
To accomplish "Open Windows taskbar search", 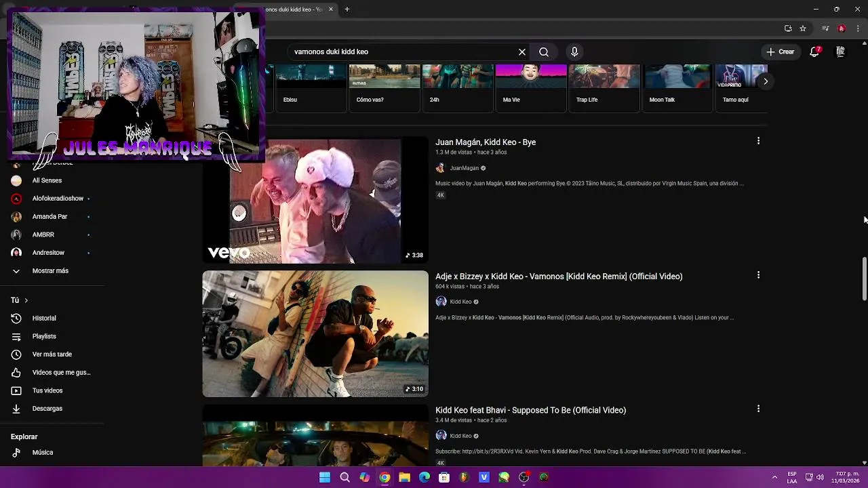I will (344, 477).
